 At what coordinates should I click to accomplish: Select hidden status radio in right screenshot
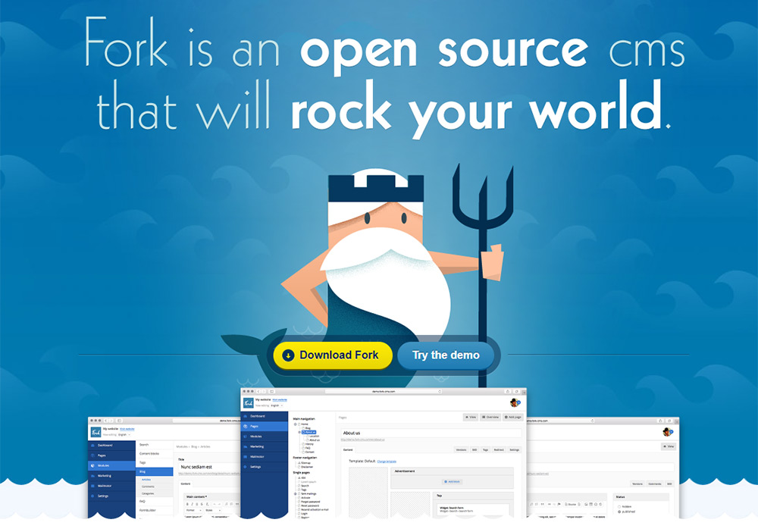pos(619,506)
